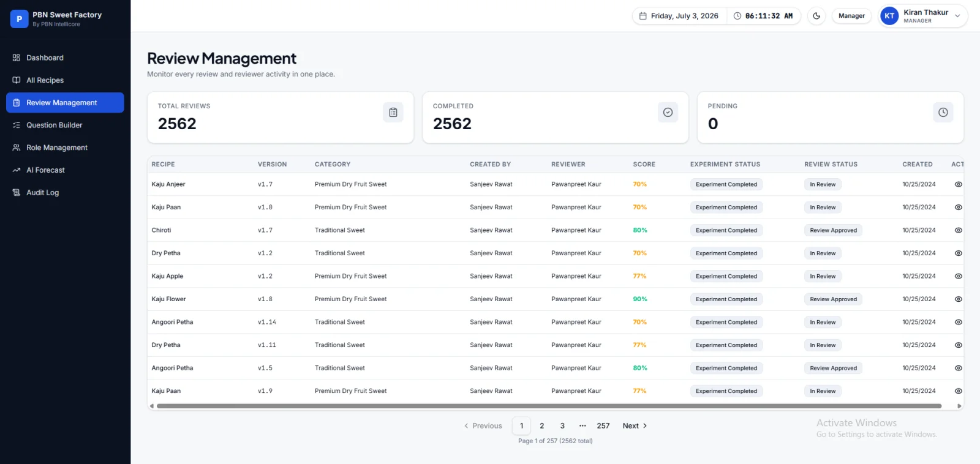This screenshot has height=464, width=980.
Task: Click the Completed checkmark circle icon
Action: 668,113
